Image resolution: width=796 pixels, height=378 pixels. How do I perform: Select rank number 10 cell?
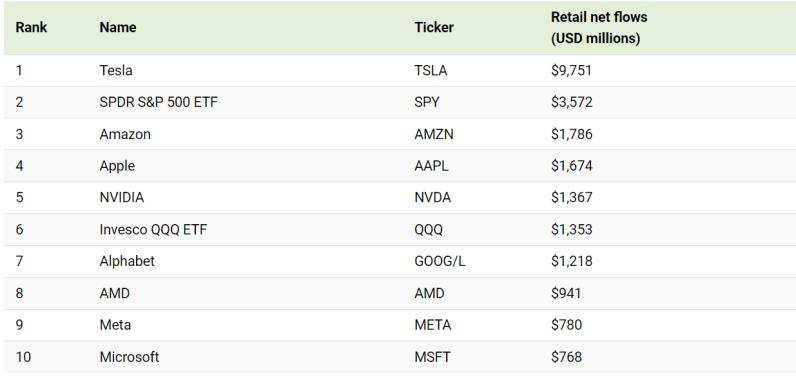pos(23,357)
